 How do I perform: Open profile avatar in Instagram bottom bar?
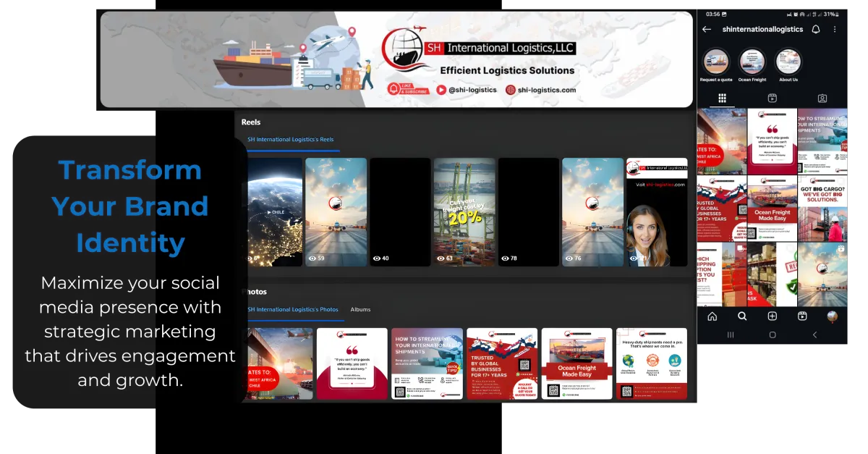pos(833,316)
